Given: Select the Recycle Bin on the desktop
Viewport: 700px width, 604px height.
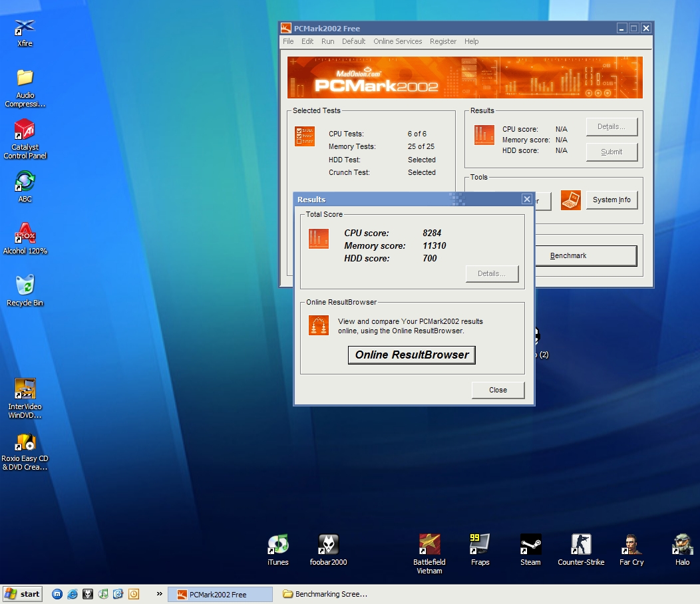Looking at the screenshot, I should click(x=25, y=290).
